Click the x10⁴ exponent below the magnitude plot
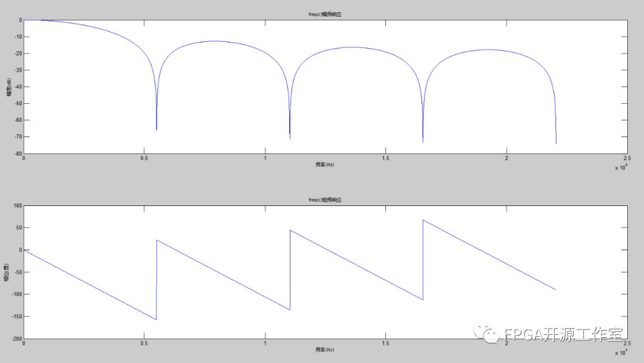Viewport: 644px width, 363px height. coord(620,168)
